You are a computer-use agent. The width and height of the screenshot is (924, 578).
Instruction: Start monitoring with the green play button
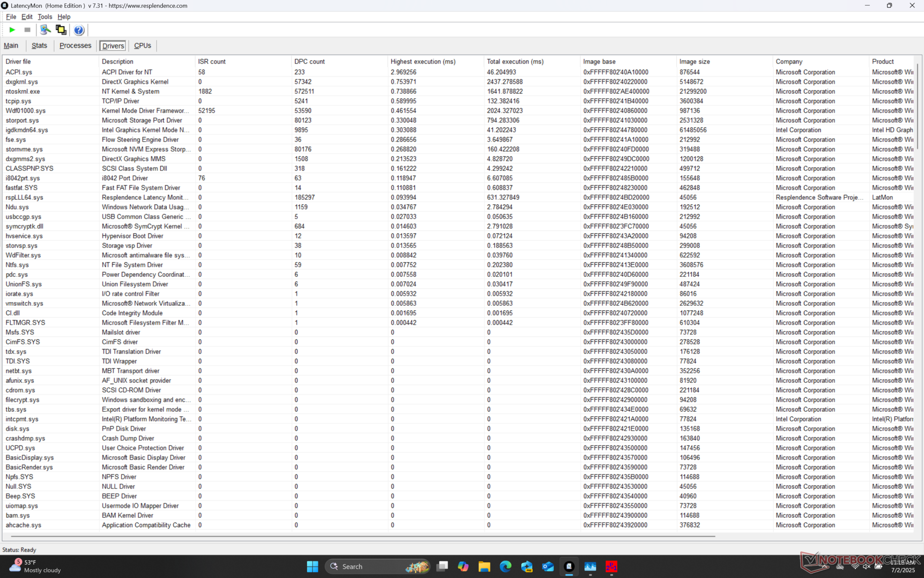tap(12, 30)
